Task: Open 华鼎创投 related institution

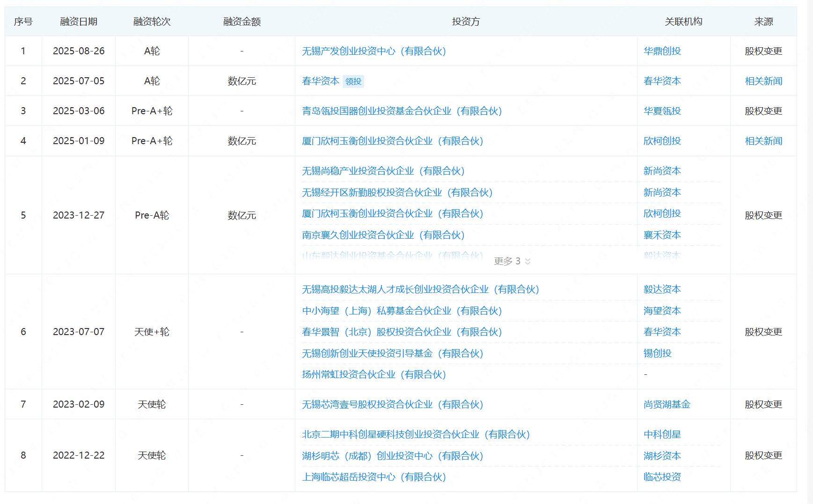Action: tap(662, 51)
